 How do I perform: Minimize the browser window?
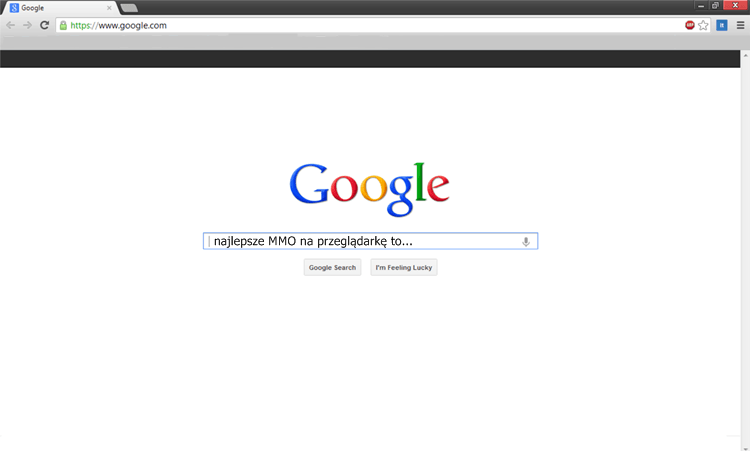pyautogui.click(x=701, y=6)
